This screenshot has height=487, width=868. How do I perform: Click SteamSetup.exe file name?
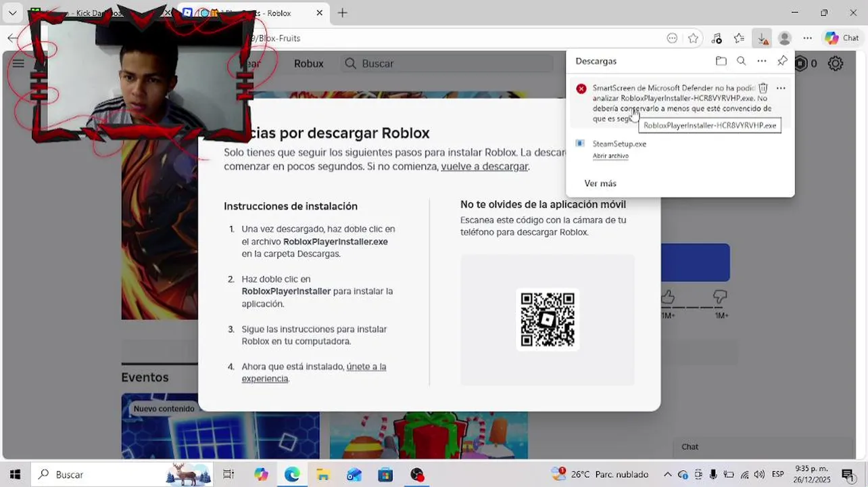click(619, 143)
